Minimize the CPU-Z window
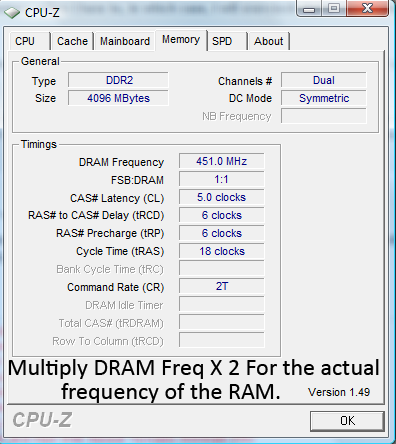Viewport: 396px width, 444px height. tap(309, 9)
